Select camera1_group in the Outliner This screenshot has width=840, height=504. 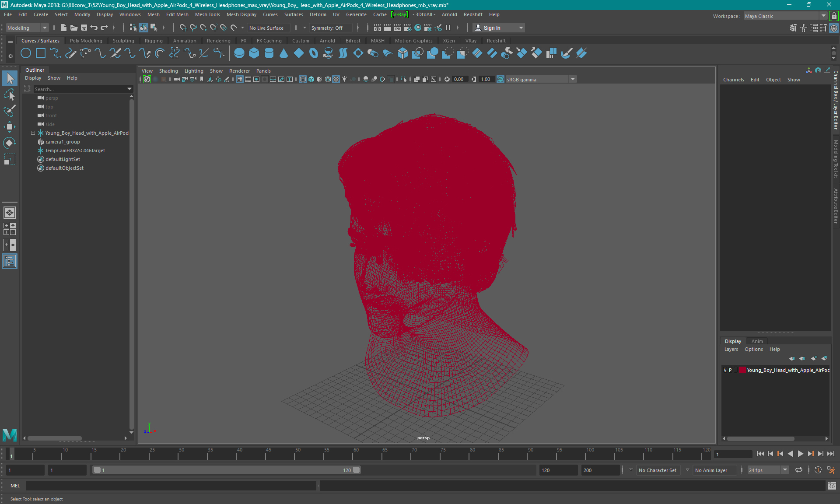coord(63,142)
